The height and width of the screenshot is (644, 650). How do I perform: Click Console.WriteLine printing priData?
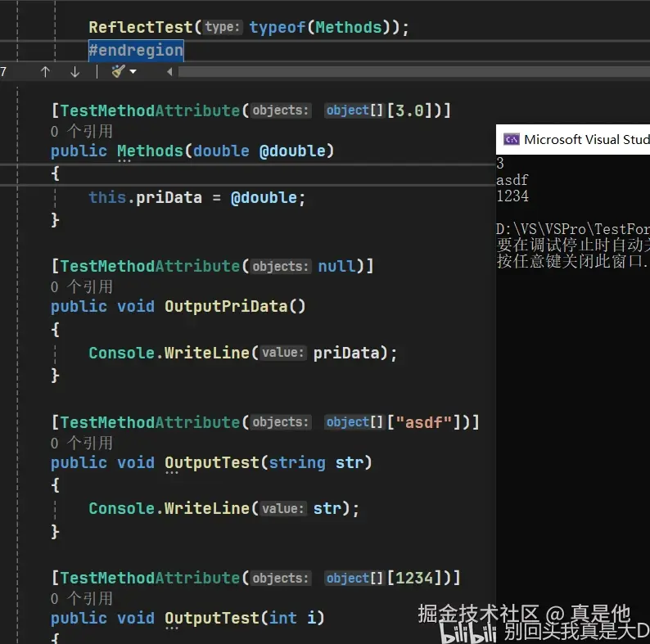click(x=242, y=353)
